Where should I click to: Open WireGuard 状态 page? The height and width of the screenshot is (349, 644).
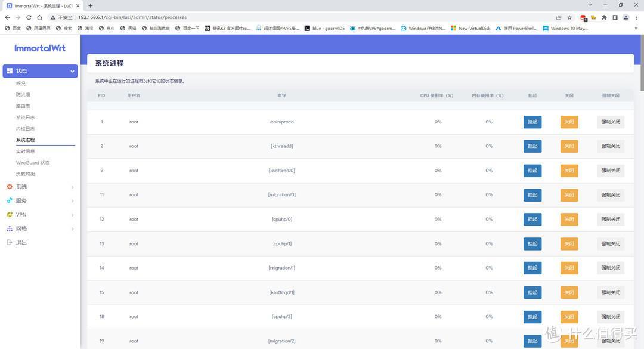tap(33, 163)
